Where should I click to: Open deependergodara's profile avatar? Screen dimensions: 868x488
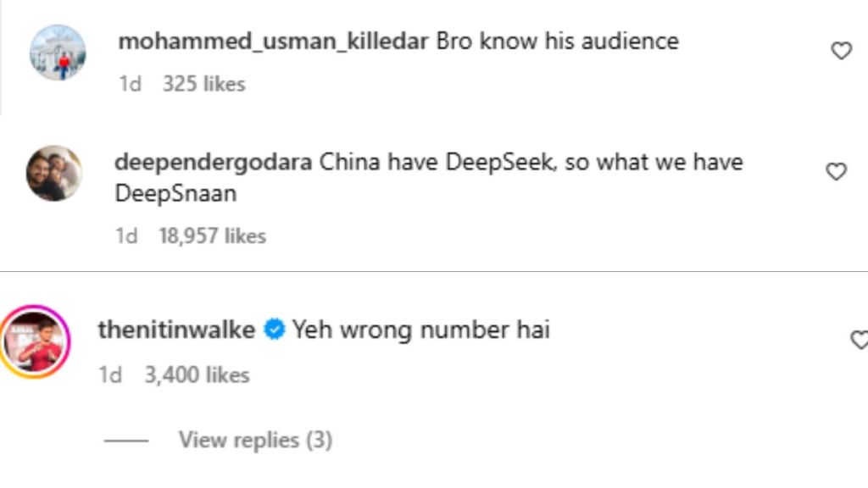(53, 173)
